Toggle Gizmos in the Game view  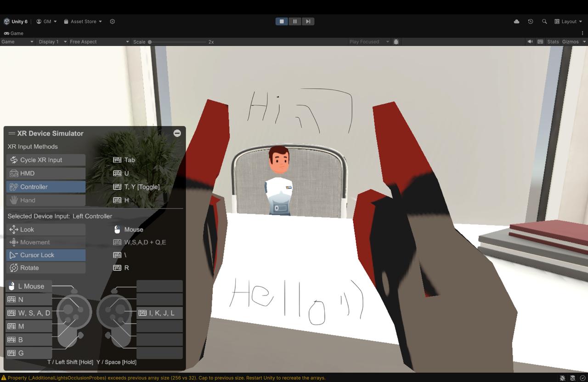(x=570, y=42)
